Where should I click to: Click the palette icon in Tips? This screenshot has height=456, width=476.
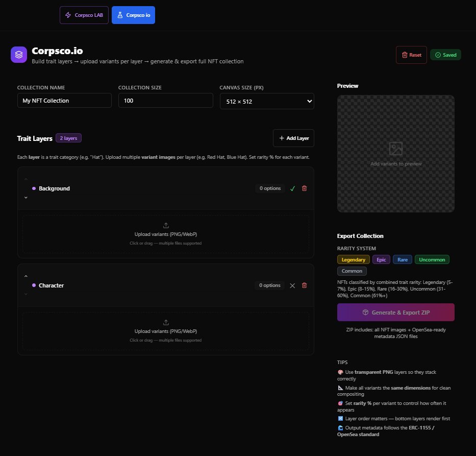[x=340, y=372]
